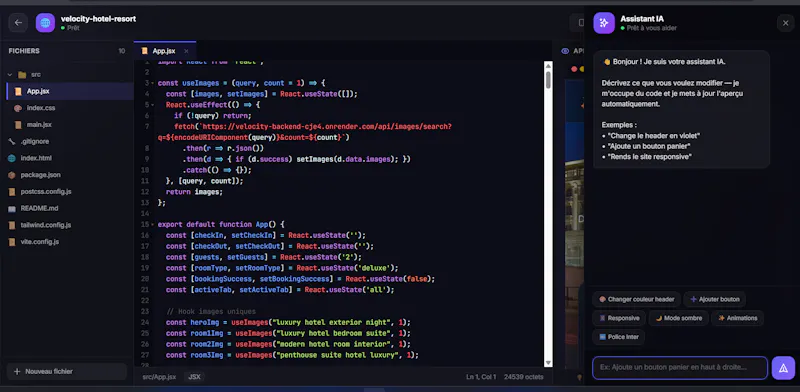Click the App.jsx file icon in tree
The height and width of the screenshot is (392, 800).
tap(18, 91)
